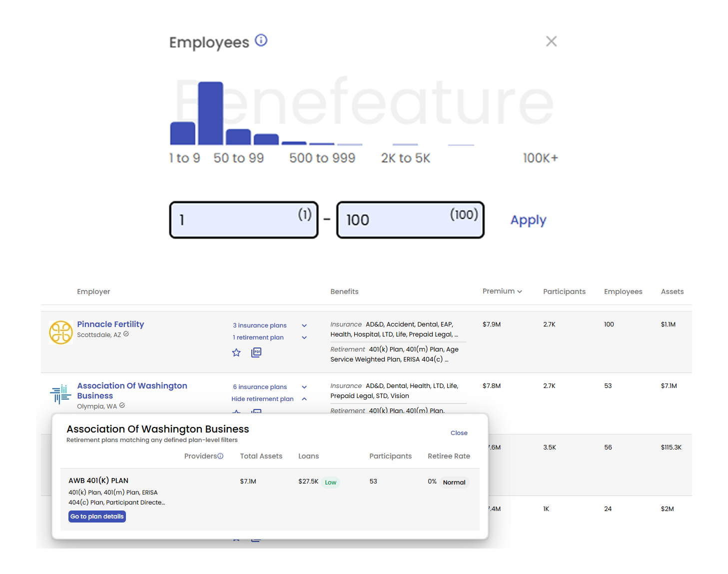Select the tallest histogram bar
The image size is (728, 574).
pos(210,113)
